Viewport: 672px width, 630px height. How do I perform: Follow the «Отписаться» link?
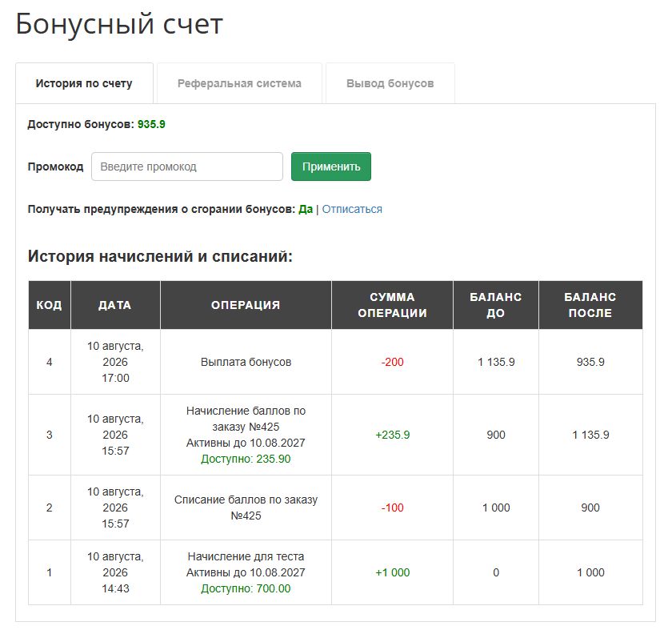[352, 209]
